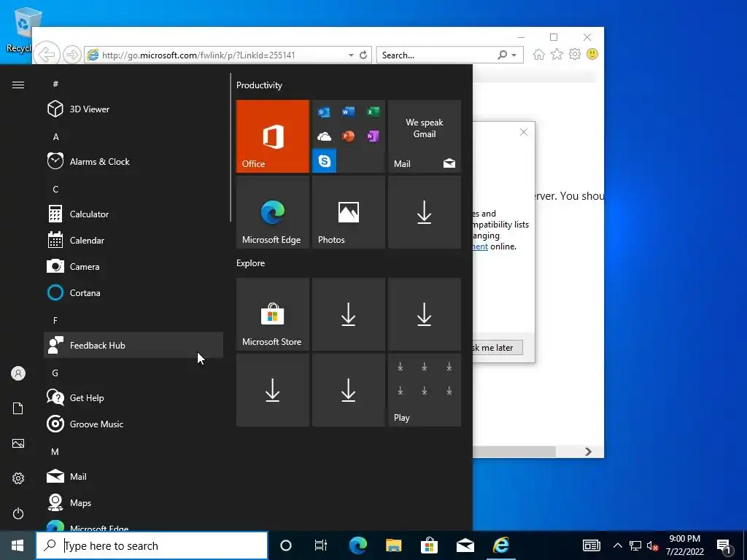The height and width of the screenshot is (560, 747).
Task: Switch to Internet Explorer on taskbar
Action: [x=500, y=545]
